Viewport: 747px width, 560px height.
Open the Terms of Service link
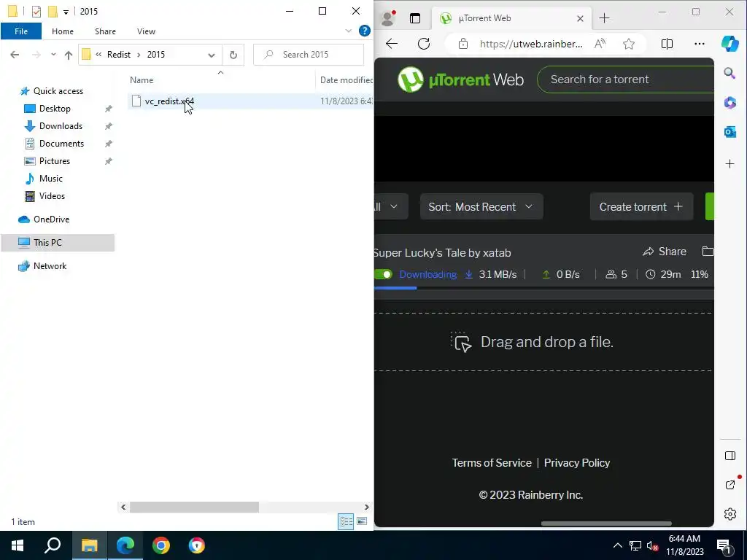pos(492,463)
